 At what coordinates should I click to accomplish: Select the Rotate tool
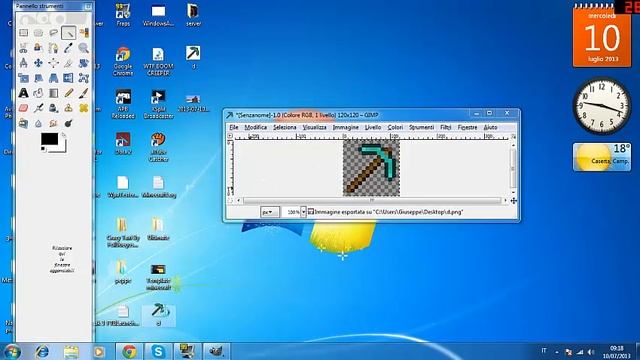84,63
